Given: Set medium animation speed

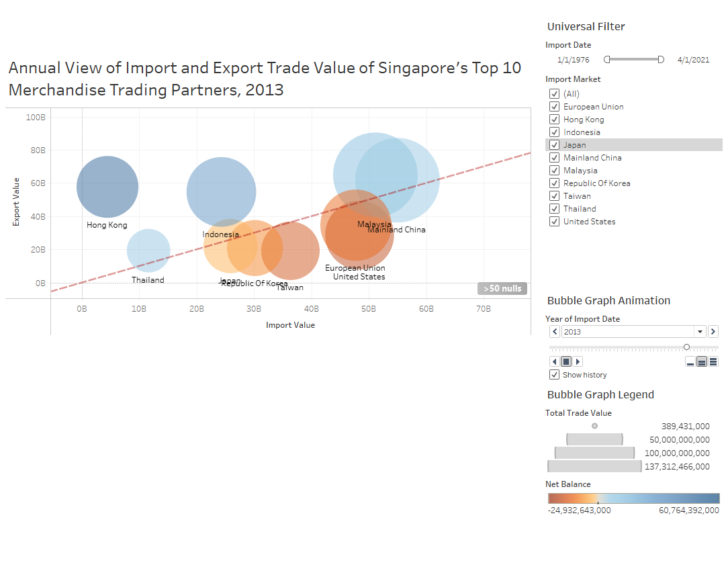Looking at the screenshot, I should pyautogui.click(x=702, y=362).
